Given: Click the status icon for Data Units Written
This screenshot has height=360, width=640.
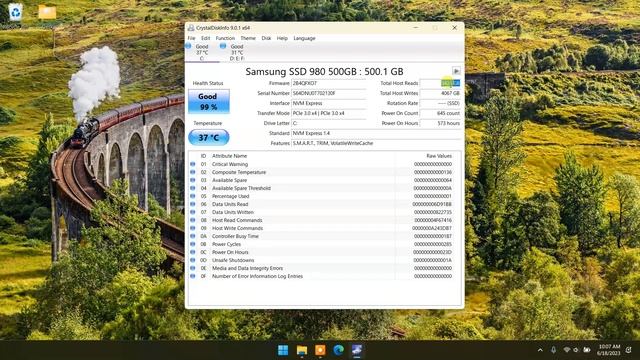Looking at the screenshot, I should pyautogui.click(x=193, y=212).
